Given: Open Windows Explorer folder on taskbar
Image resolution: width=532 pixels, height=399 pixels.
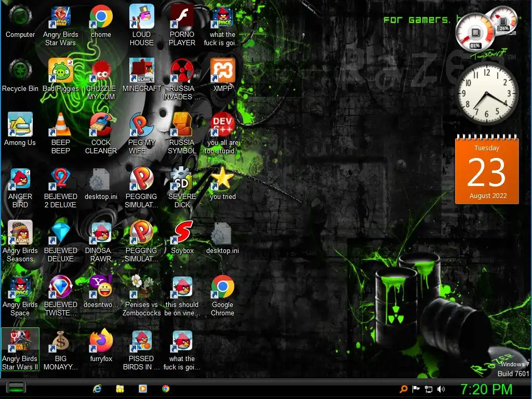Looking at the screenshot, I should pos(120,389).
